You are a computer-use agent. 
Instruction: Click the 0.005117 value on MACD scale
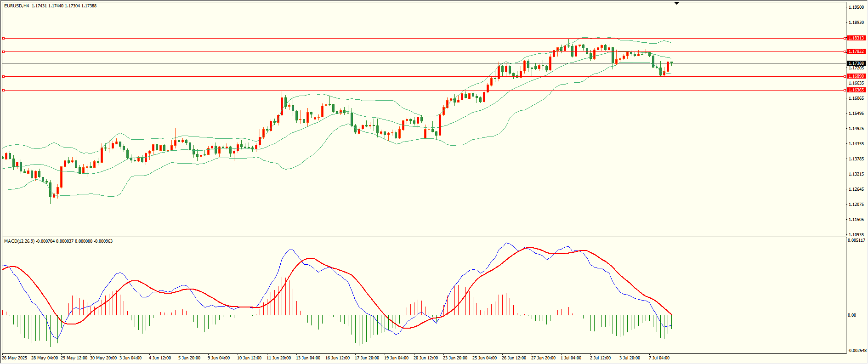[x=857, y=240]
